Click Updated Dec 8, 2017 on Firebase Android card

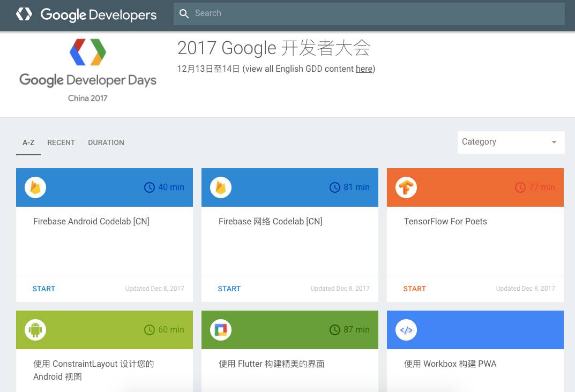[154, 289]
